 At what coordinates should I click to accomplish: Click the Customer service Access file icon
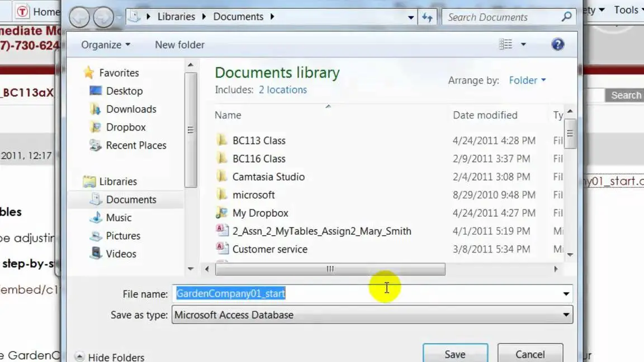(x=222, y=248)
